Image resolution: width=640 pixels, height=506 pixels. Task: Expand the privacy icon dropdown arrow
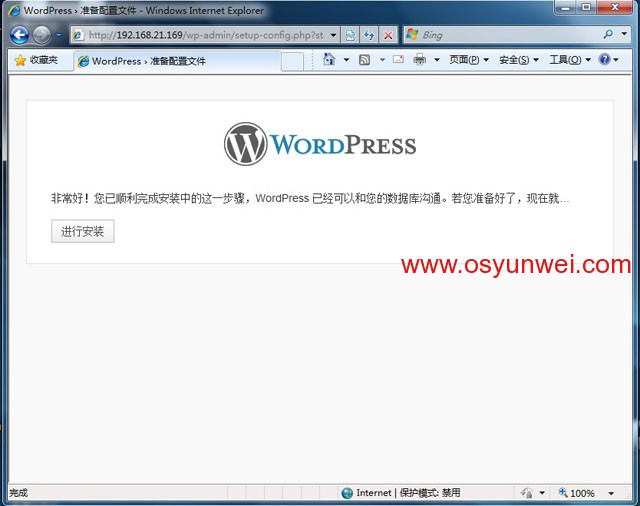542,493
